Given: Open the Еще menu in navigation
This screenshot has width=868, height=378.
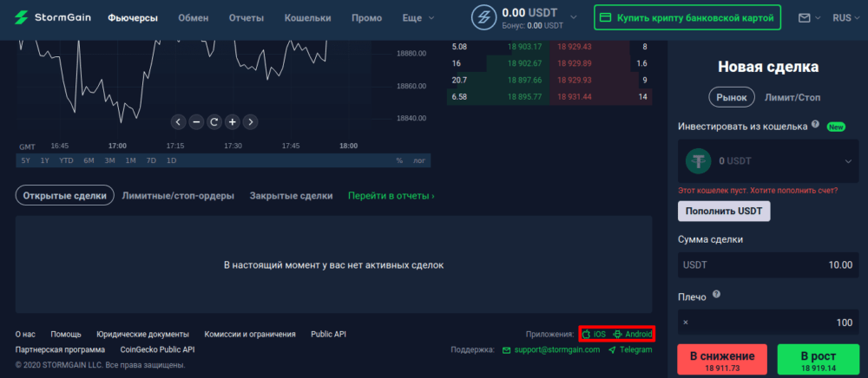Looking at the screenshot, I should tap(418, 17).
